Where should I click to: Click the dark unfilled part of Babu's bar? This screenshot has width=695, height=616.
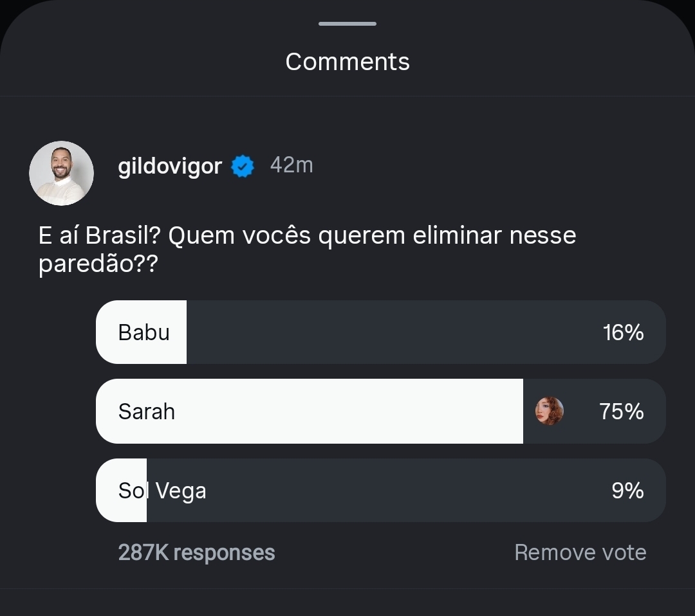(386, 332)
